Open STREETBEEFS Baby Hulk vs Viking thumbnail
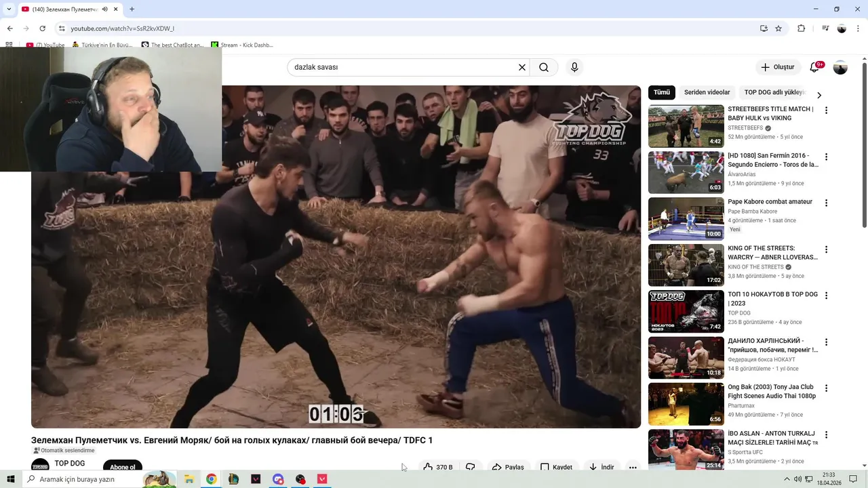The image size is (868, 488). click(x=686, y=126)
